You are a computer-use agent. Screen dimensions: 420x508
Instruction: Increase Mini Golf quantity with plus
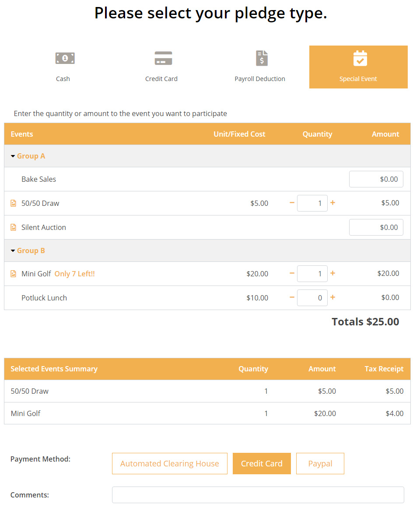click(x=332, y=273)
